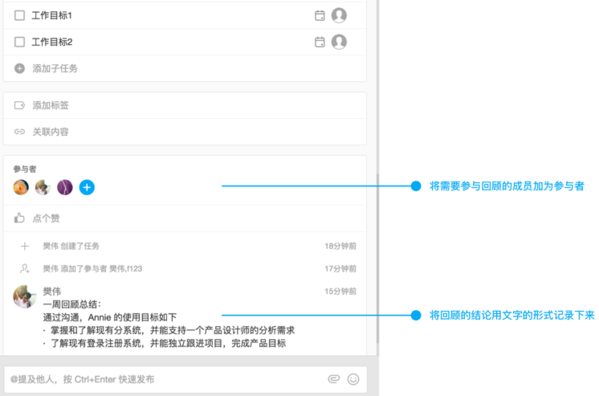This screenshot has width=599, height=396.
Task: Click the plus icon beside 添加子任务
Action: pyautogui.click(x=19, y=68)
